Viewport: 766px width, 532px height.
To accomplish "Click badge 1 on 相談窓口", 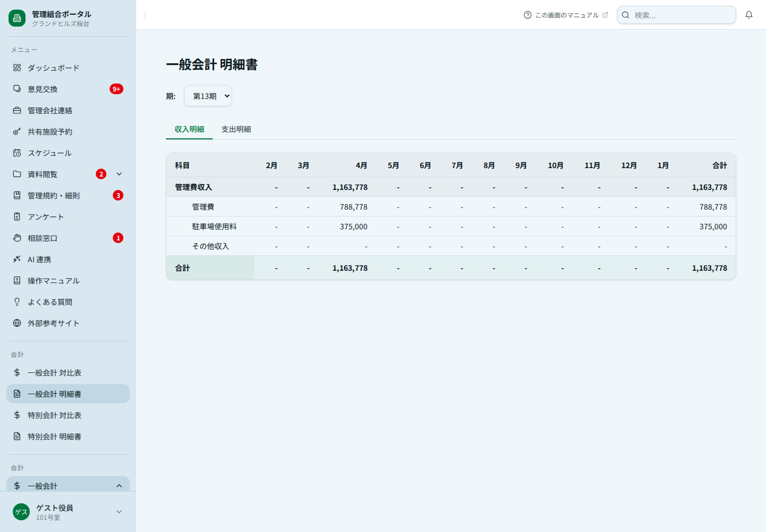I will coord(118,238).
